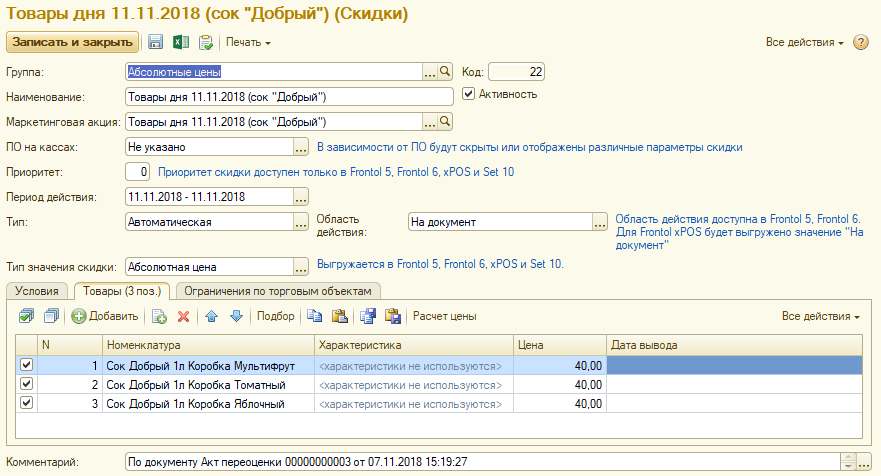Click характеристики cell in Томатный row

(414, 385)
